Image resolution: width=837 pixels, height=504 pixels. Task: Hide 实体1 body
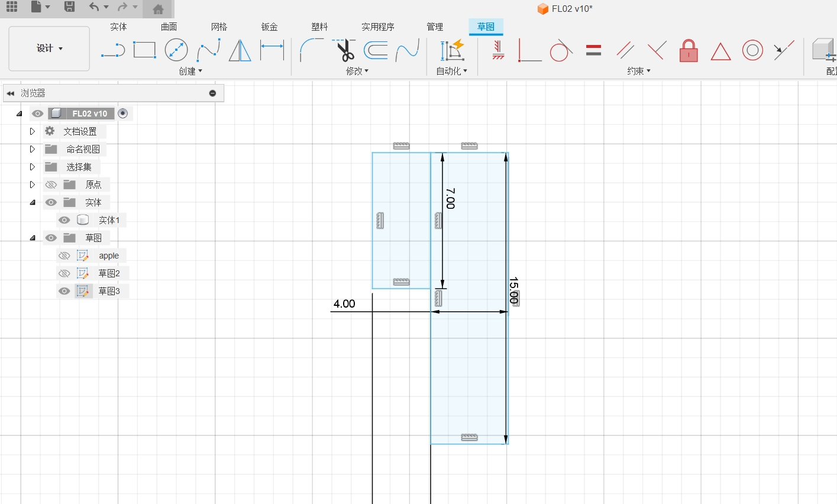(64, 220)
